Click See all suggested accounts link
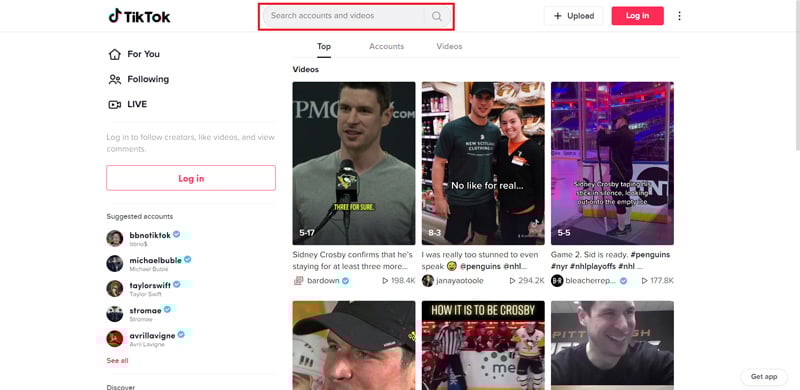800x390 pixels. coord(117,361)
